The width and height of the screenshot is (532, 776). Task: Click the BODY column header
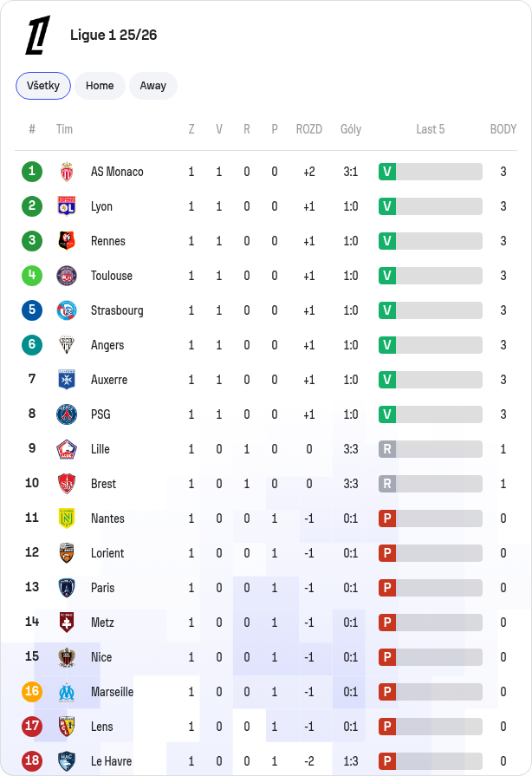tap(503, 129)
